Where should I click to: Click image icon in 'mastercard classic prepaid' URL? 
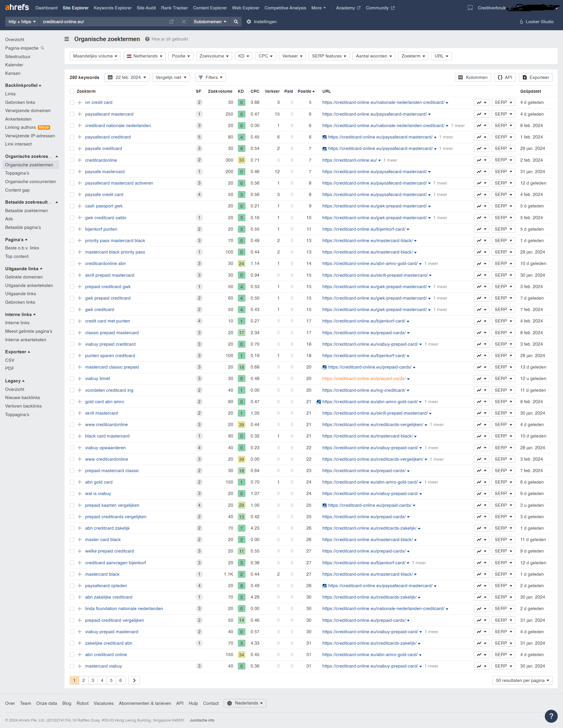pos(325,367)
